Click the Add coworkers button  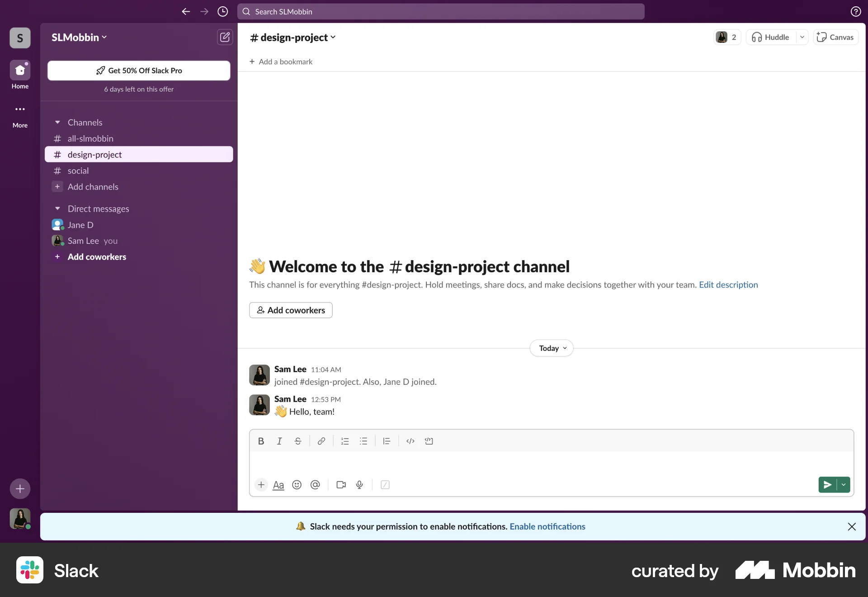(x=291, y=310)
